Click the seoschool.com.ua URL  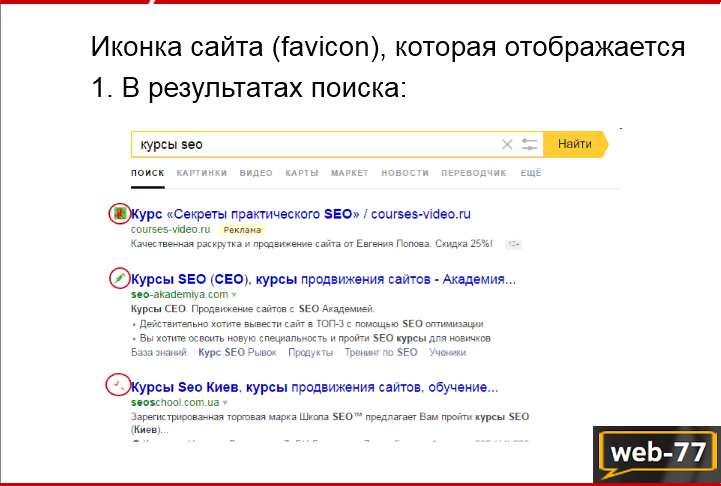click(175, 402)
